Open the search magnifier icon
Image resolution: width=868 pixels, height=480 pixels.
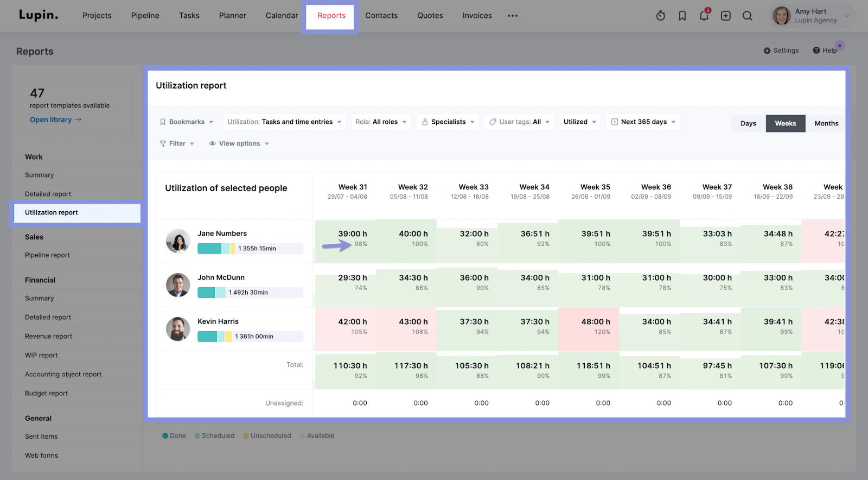(748, 16)
